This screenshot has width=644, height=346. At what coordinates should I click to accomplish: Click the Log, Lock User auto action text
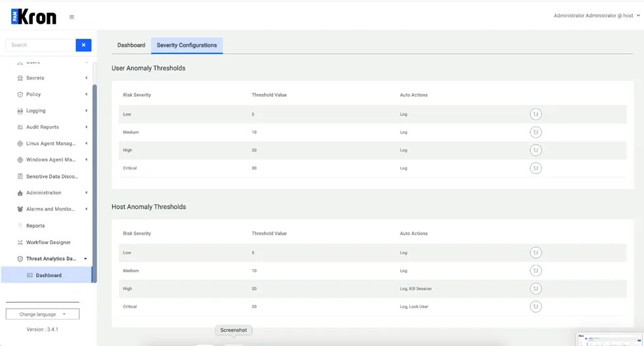tap(414, 307)
